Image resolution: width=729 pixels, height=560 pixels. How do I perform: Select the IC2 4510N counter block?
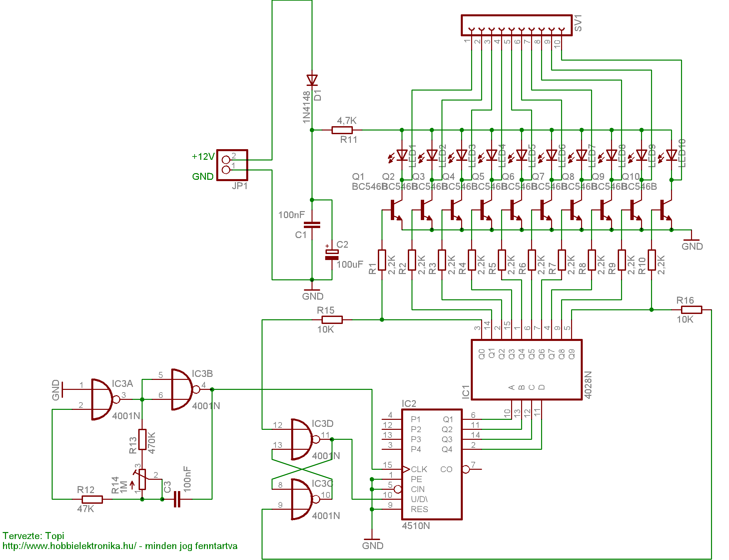pyautogui.click(x=431, y=464)
